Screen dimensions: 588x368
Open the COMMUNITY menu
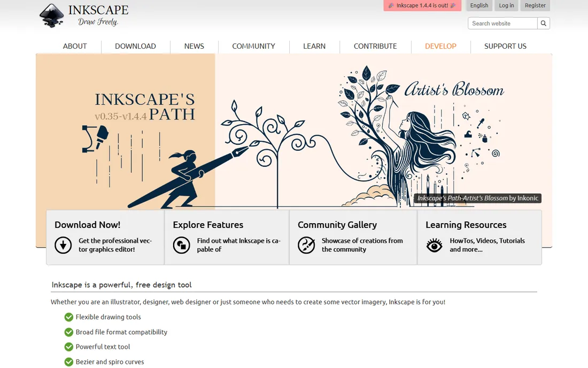pos(253,46)
